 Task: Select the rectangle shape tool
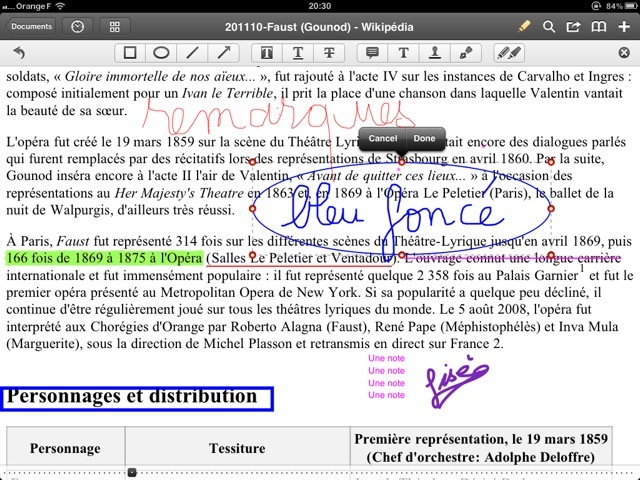click(x=130, y=52)
